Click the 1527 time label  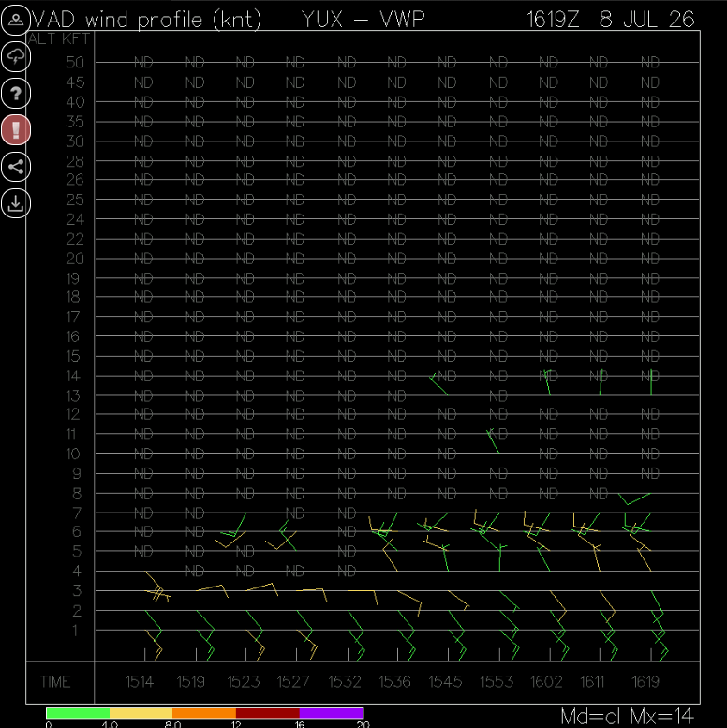(293, 681)
